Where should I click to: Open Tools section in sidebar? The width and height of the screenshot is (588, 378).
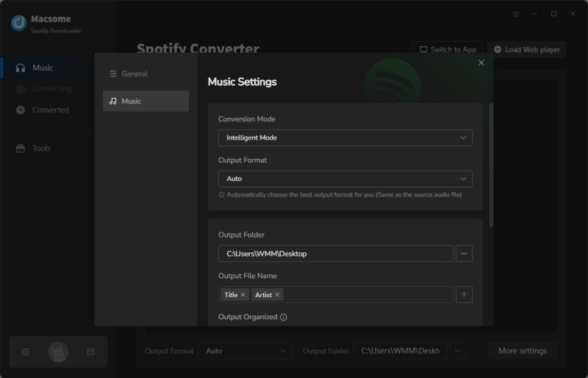(47, 149)
